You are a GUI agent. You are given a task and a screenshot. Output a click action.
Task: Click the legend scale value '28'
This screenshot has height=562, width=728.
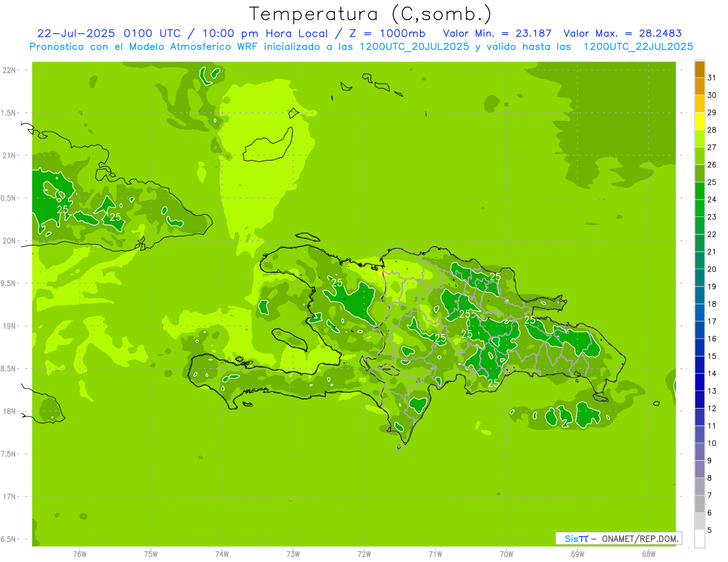tap(712, 130)
